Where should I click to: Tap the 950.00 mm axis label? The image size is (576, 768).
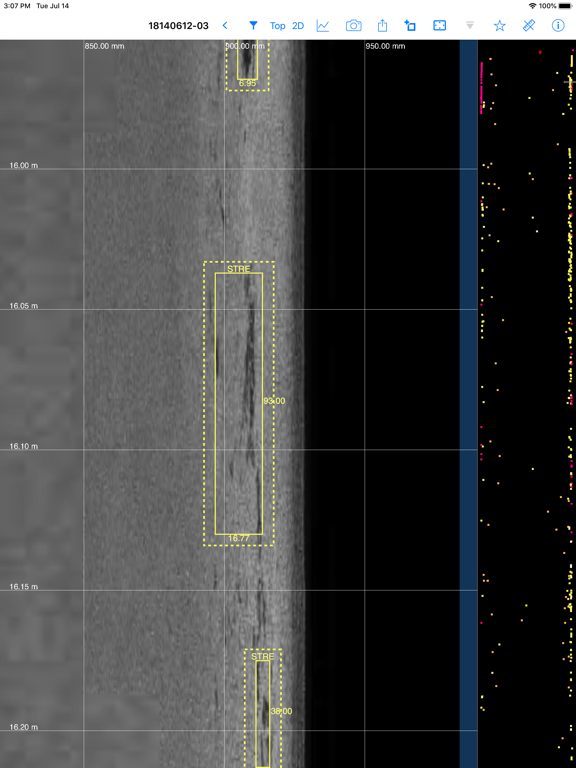pyautogui.click(x=385, y=46)
